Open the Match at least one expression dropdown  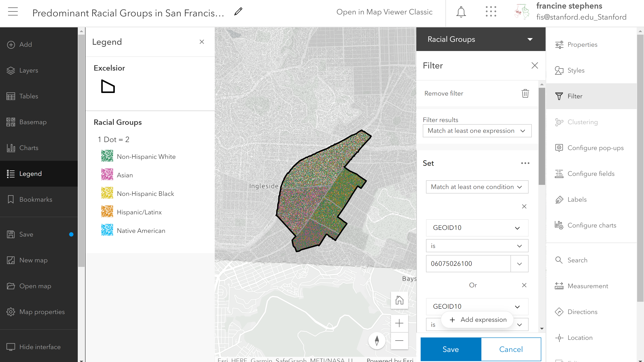[477, 131]
